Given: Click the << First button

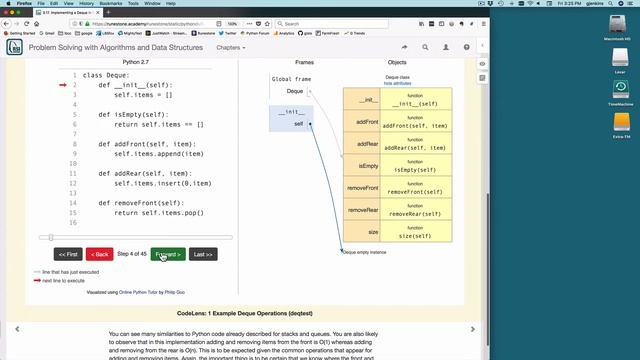Looking at the screenshot, I should click(68, 254).
